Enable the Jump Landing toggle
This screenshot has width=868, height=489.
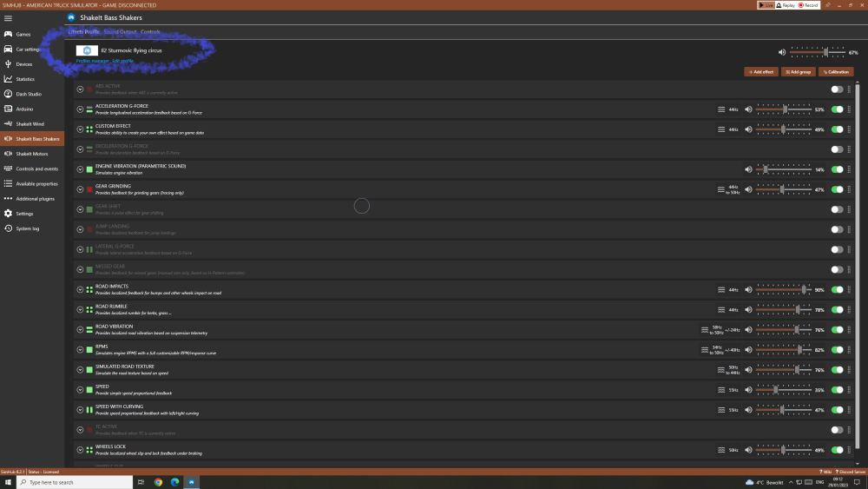click(837, 229)
